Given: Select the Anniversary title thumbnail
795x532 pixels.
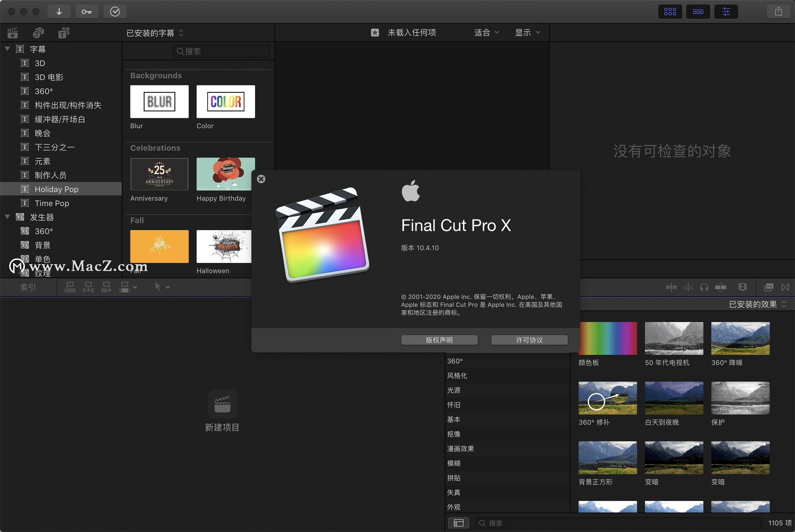Looking at the screenshot, I should coord(159,174).
